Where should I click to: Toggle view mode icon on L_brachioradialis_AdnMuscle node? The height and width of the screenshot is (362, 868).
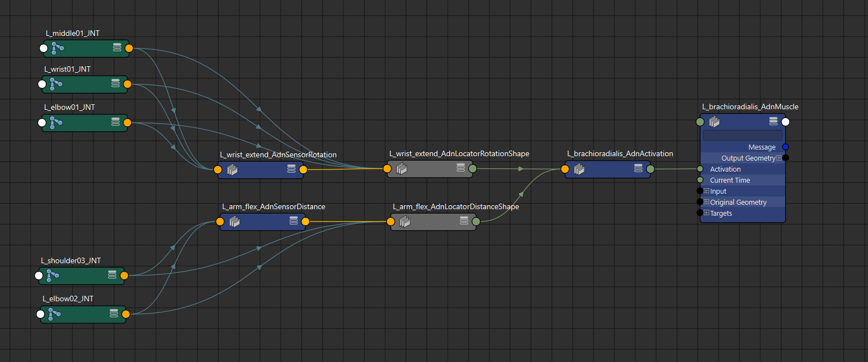[x=773, y=121]
